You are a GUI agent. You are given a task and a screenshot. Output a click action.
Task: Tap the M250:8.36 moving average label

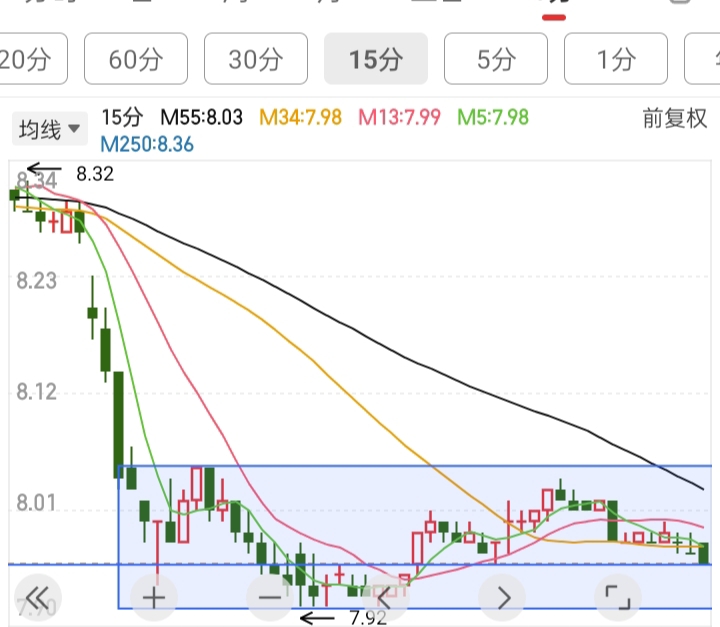click(x=147, y=144)
